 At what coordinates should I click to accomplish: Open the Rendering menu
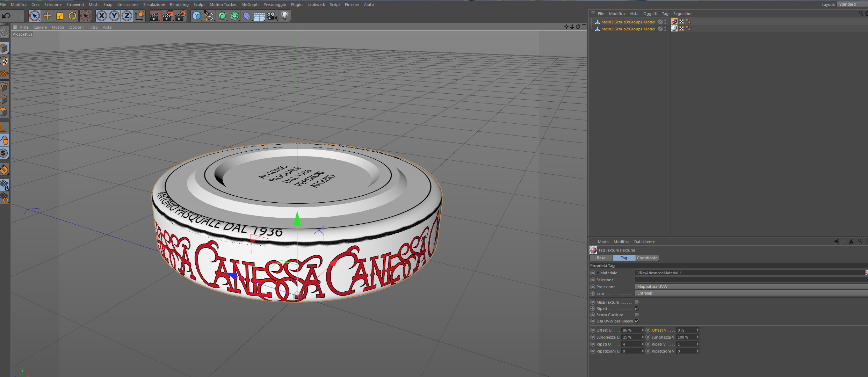click(x=179, y=5)
